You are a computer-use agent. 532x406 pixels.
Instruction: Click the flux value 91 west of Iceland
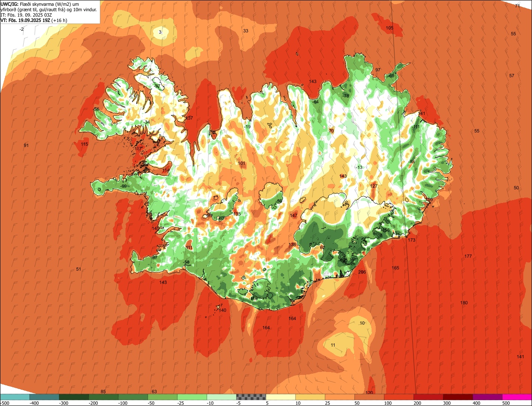pos(26,145)
